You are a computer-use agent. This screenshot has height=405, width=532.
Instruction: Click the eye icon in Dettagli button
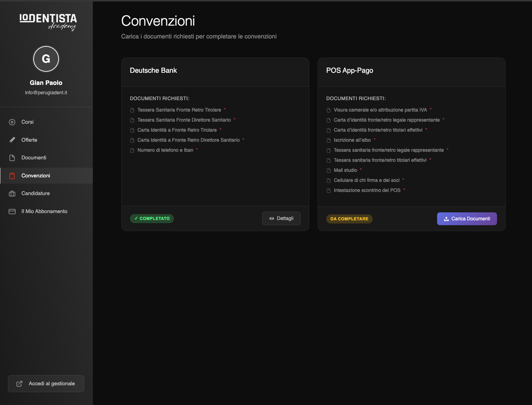(272, 219)
